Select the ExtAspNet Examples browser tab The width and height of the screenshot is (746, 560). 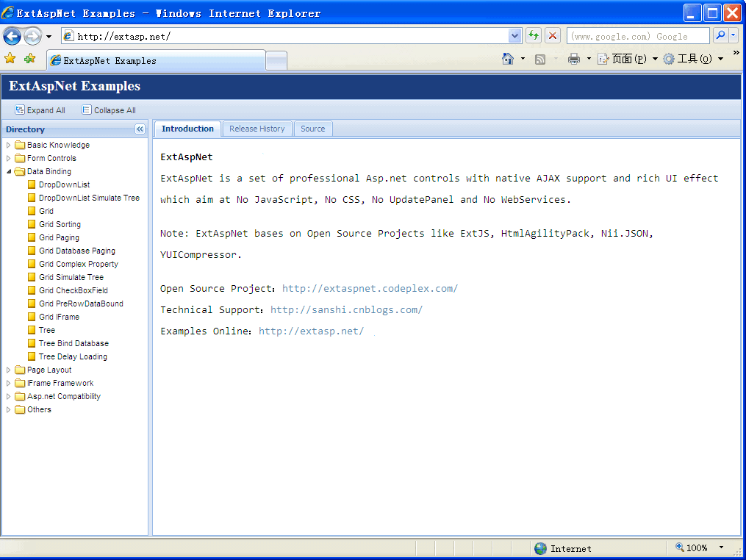pos(156,60)
